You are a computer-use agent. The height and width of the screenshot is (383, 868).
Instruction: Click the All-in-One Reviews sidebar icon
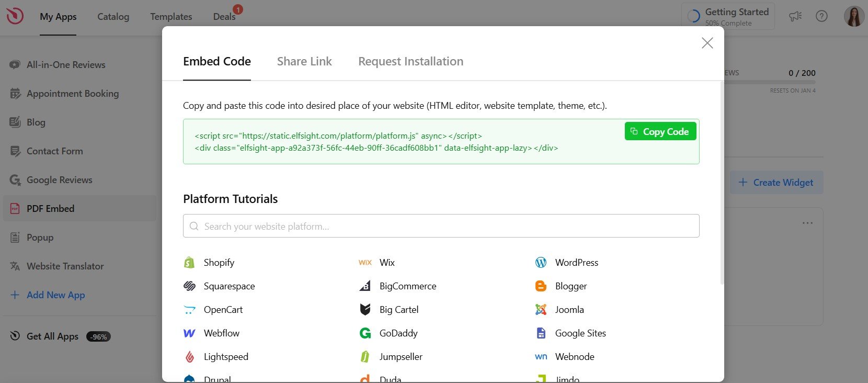tap(15, 65)
